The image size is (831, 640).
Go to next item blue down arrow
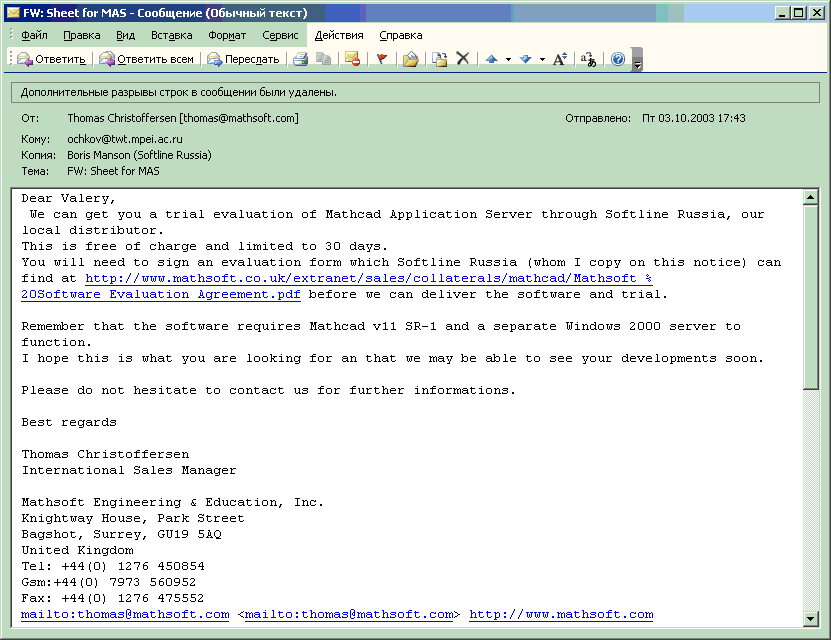[525, 59]
